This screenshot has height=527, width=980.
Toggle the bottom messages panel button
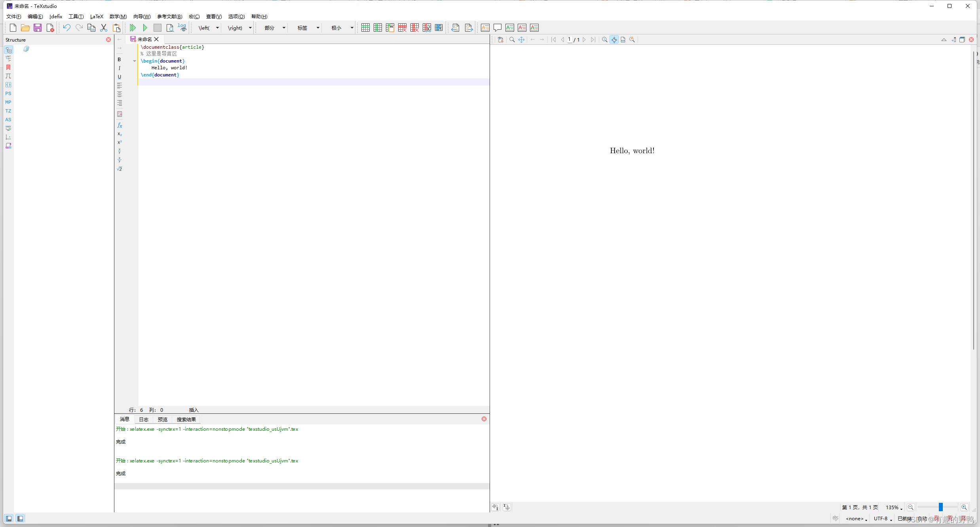(20, 518)
